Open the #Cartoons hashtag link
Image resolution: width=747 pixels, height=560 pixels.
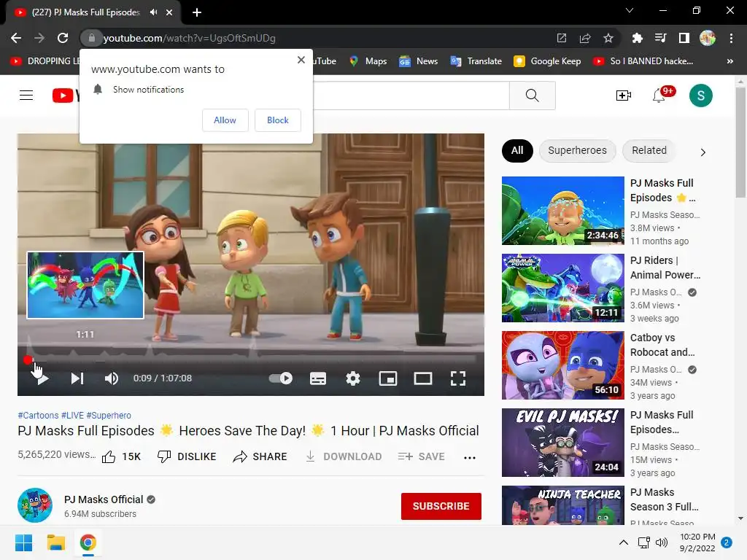(38, 415)
